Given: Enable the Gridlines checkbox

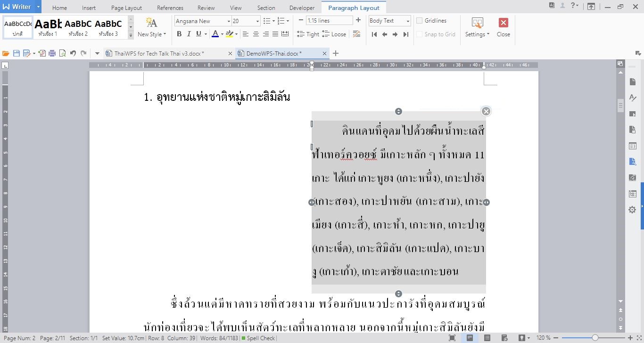Looking at the screenshot, I should tap(420, 21).
